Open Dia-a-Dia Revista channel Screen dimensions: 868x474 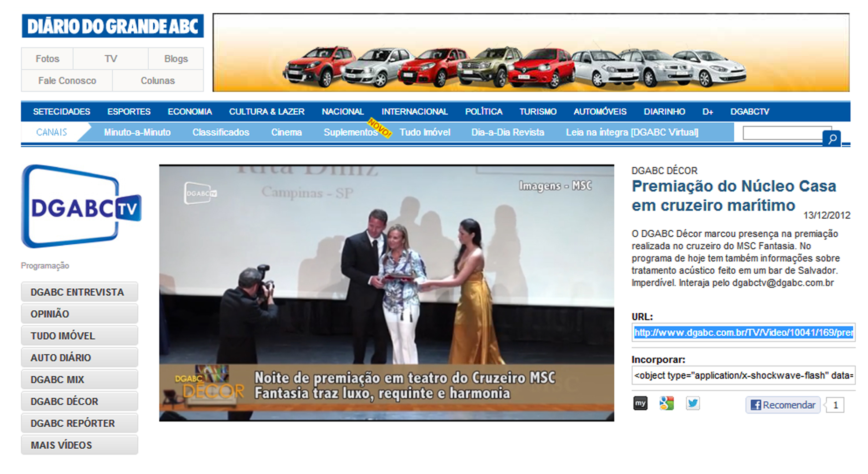coord(508,132)
